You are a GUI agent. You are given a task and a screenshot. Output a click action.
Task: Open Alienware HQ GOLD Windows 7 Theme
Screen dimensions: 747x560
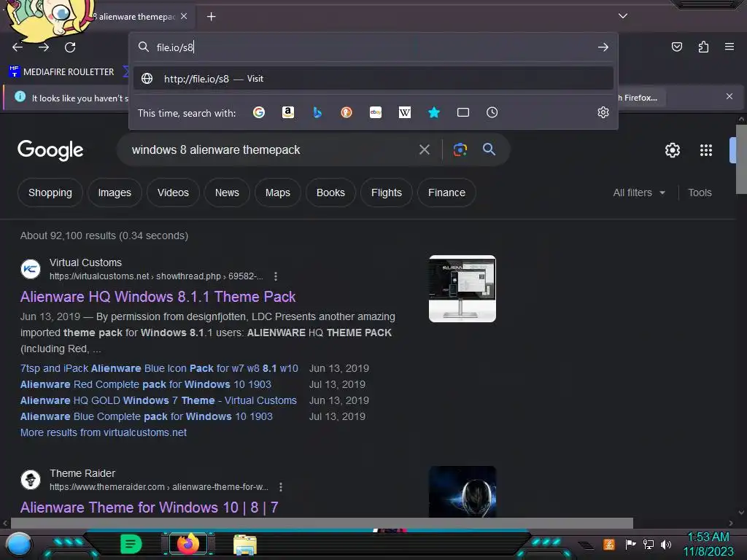click(158, 400)
